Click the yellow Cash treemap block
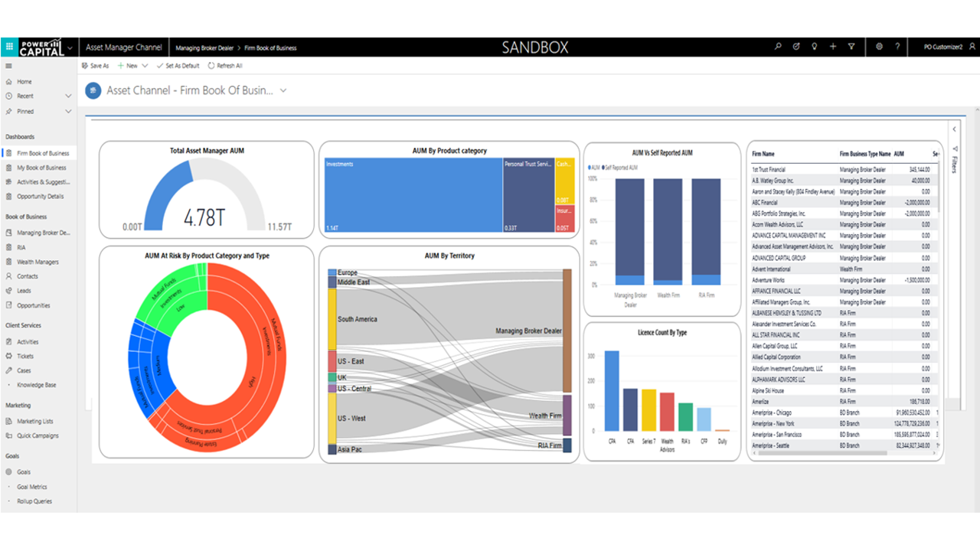Screen dimensions: 980x551 [x=564, y=182]
